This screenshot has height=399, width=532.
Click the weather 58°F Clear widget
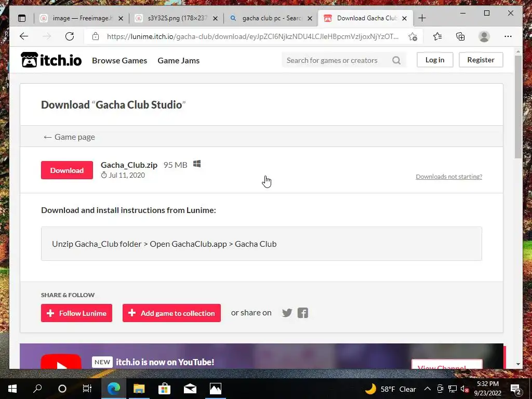pyautogui.click(x=391, y=389)
